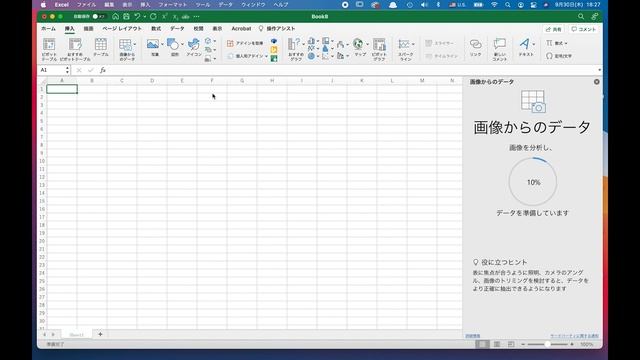
Task: Open the Apple menu
Action: click(x=43, y=4)
